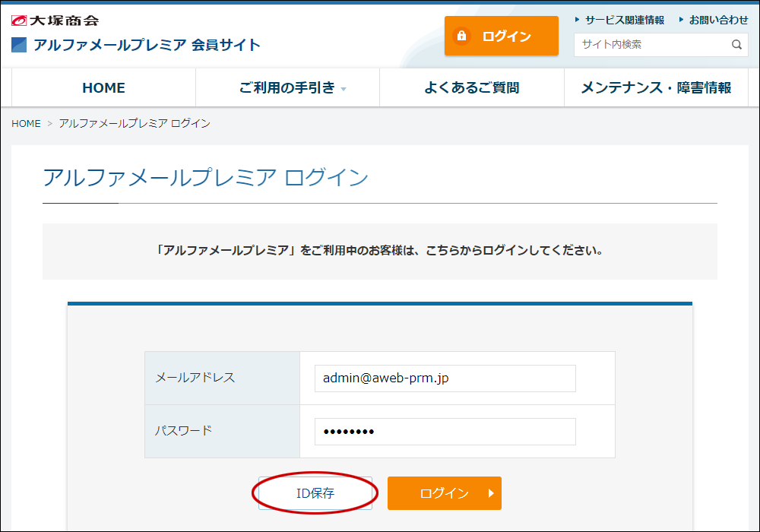The width and height of the screenshot is (760, 532).
Task: Click the パスワード input field
Action: 445,432
